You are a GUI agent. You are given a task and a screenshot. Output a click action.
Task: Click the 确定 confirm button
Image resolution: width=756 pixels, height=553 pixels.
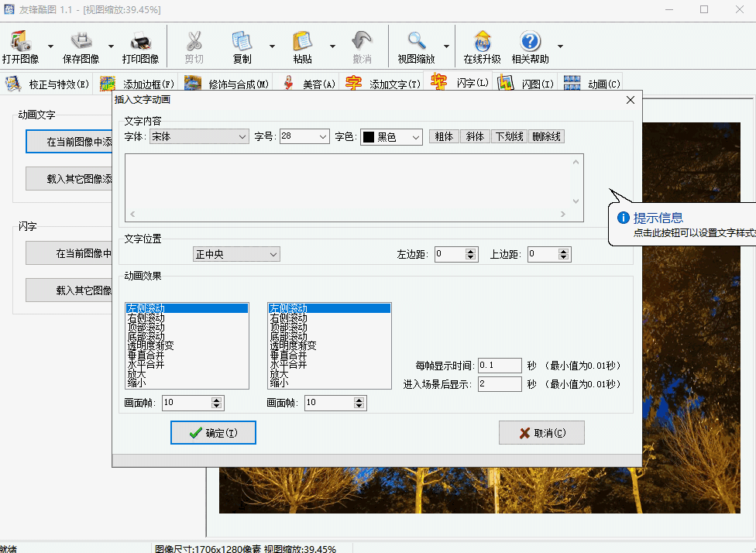coord(213,432)
